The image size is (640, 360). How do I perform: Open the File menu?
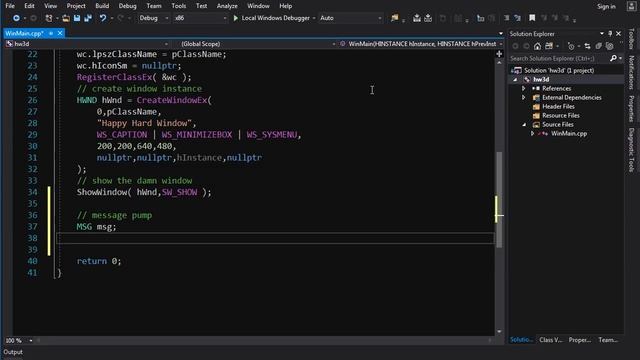click(10, 6)
